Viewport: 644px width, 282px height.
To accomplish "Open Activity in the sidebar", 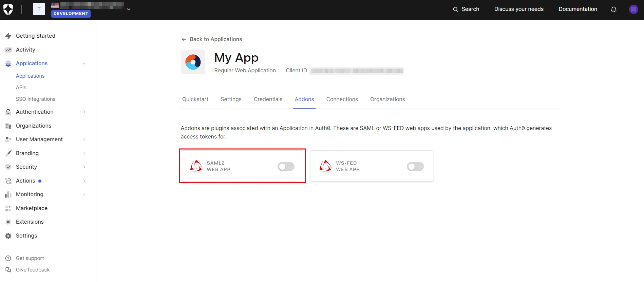I will 25,50.
